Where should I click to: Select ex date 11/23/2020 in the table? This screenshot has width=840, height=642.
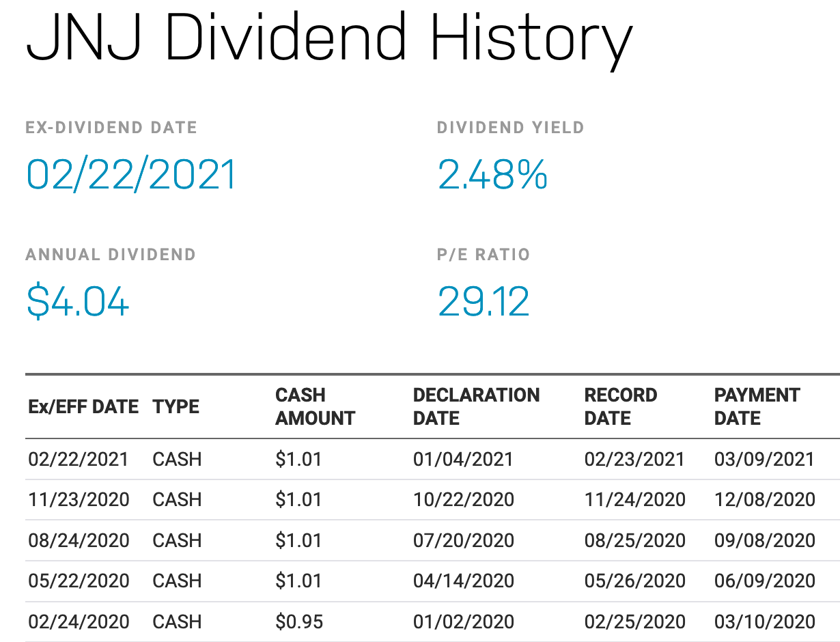pos(79,500)
